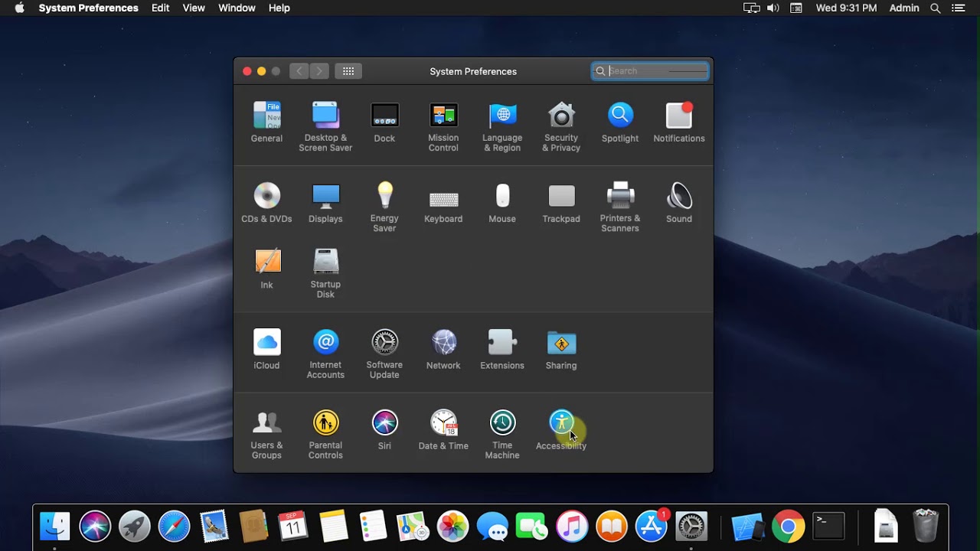Image resolution: width=980 pixels, height=551 pixels.
Task: Open Accessibility preferences
Action: (561, 430)
